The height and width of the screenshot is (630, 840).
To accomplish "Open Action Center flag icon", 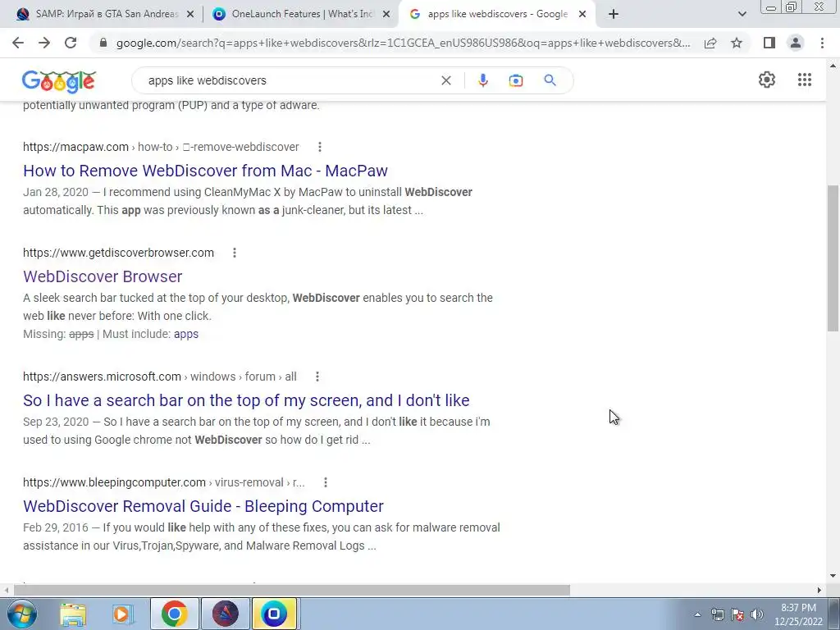I will click(737, 614).
